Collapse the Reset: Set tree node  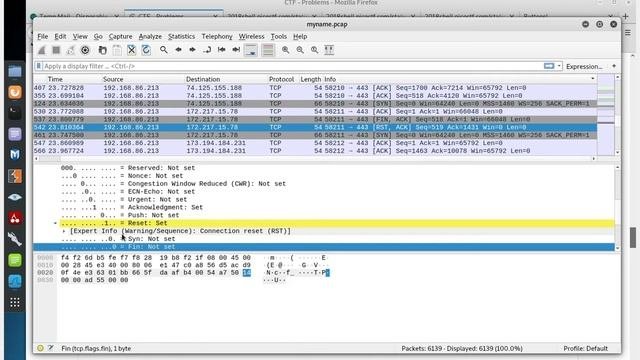pyautogui.click(x=56, y=223)
